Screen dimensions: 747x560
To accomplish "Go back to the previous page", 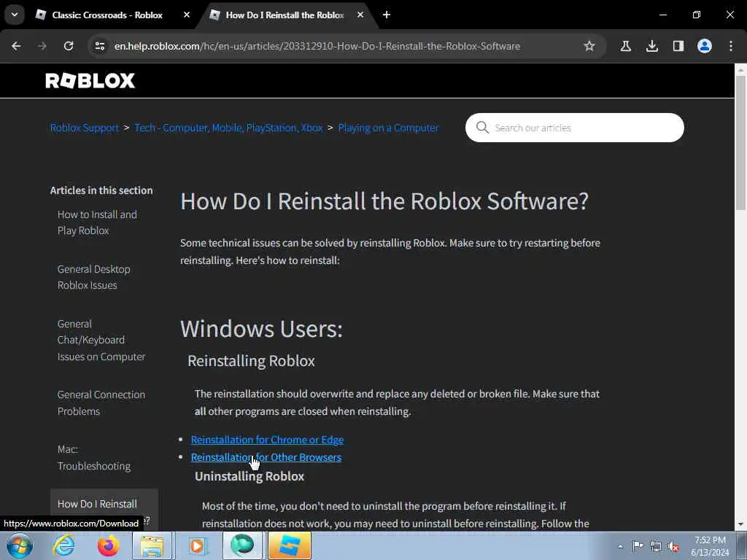I will (16, 46).
